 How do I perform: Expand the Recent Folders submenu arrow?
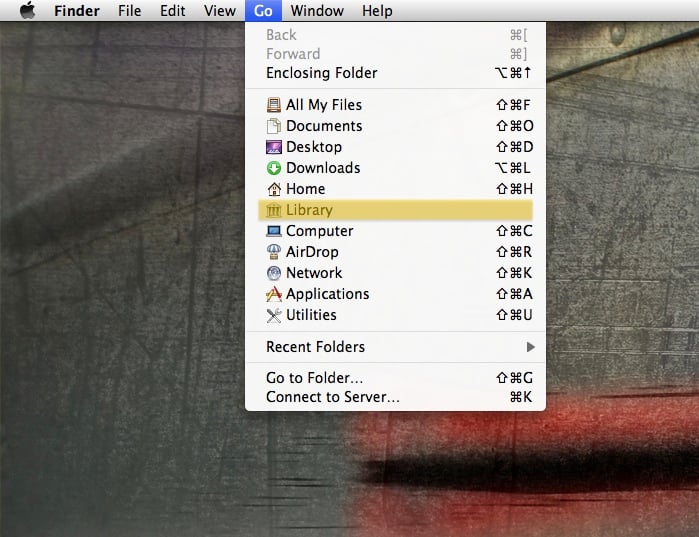coord(530,347)
